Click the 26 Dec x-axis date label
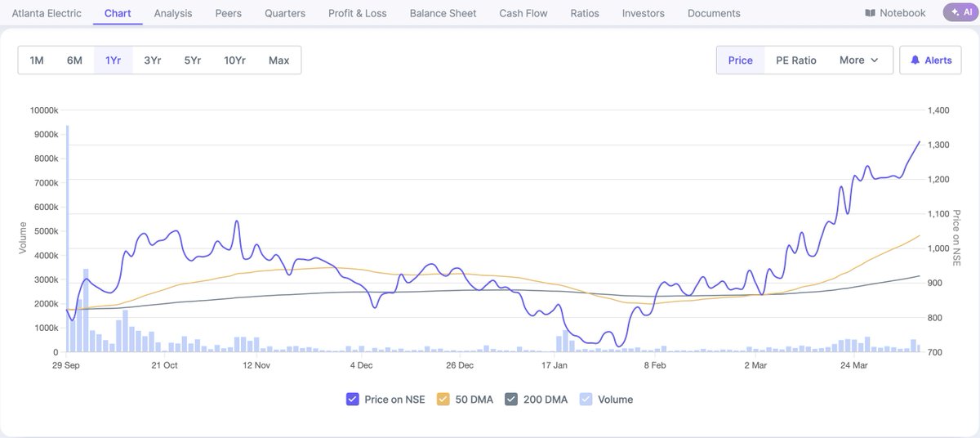Screen dimensions: 980x438 click(460, 365)
